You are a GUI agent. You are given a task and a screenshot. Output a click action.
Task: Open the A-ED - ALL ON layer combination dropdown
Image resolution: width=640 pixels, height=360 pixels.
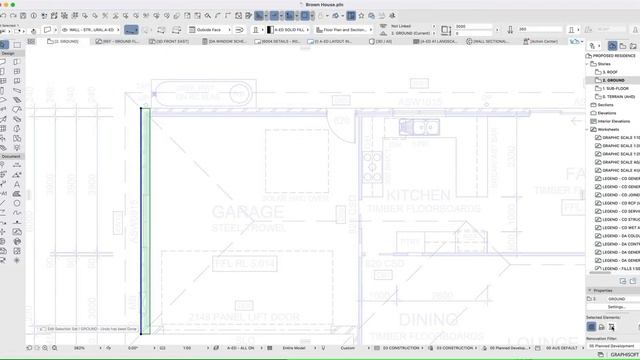(240, 348)
